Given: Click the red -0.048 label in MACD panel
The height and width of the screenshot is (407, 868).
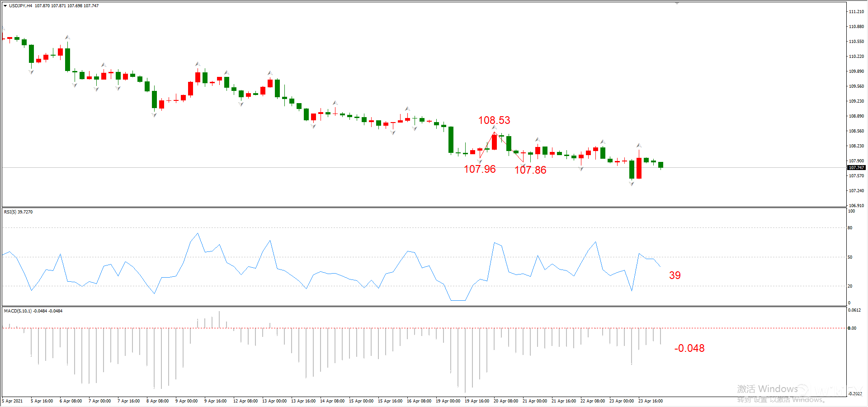Looking at the screenshot, I should click(x=689, y=348).
